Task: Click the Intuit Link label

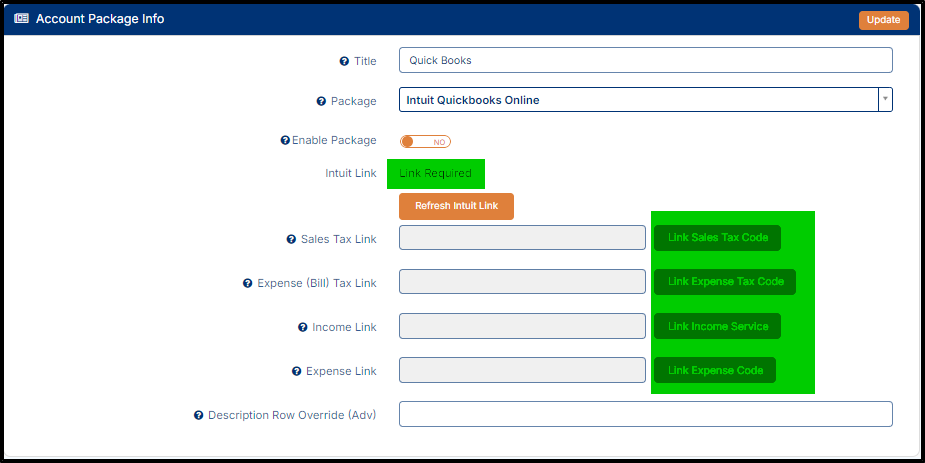Action: coord(351,173)
